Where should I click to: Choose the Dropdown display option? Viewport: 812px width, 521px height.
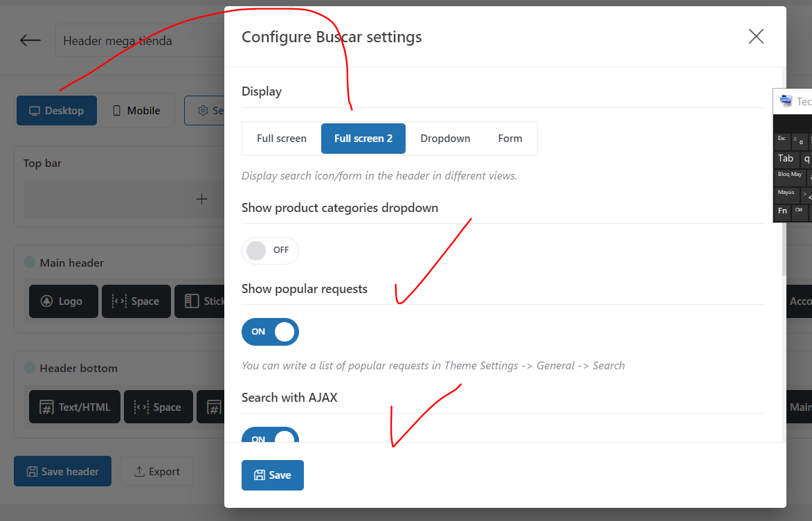(x=445, y=139)
